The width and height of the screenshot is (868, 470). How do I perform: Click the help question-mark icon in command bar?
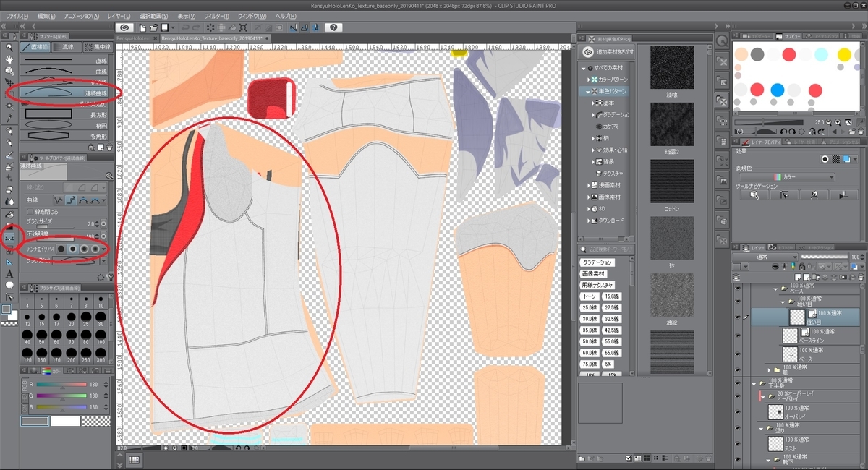pos(333,27)
